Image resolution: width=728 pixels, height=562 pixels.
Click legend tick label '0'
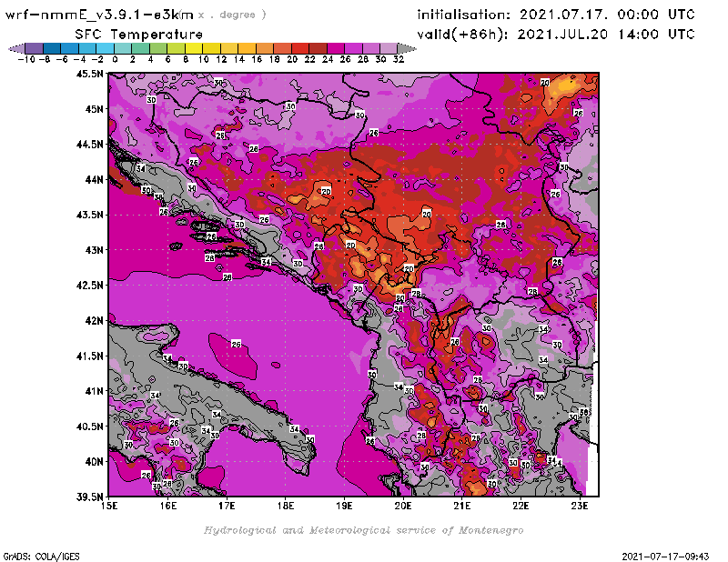pyautogui.click(x=115, y=59)
